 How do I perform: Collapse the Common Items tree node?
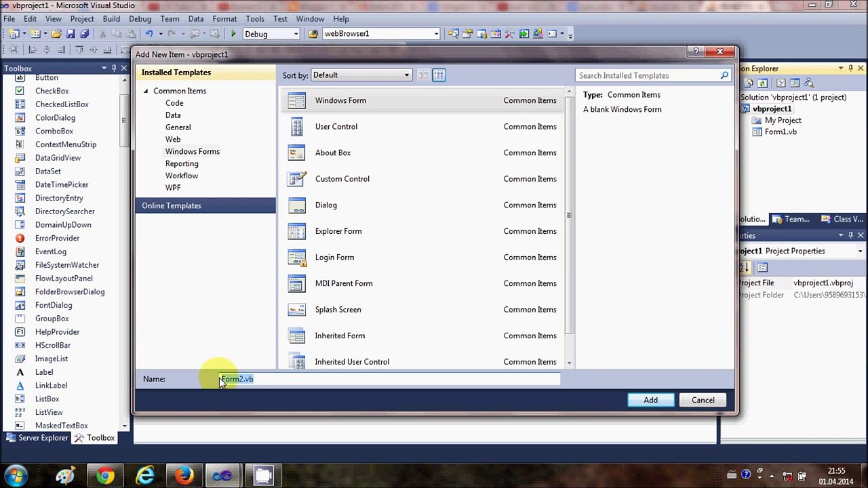point(145,91)
